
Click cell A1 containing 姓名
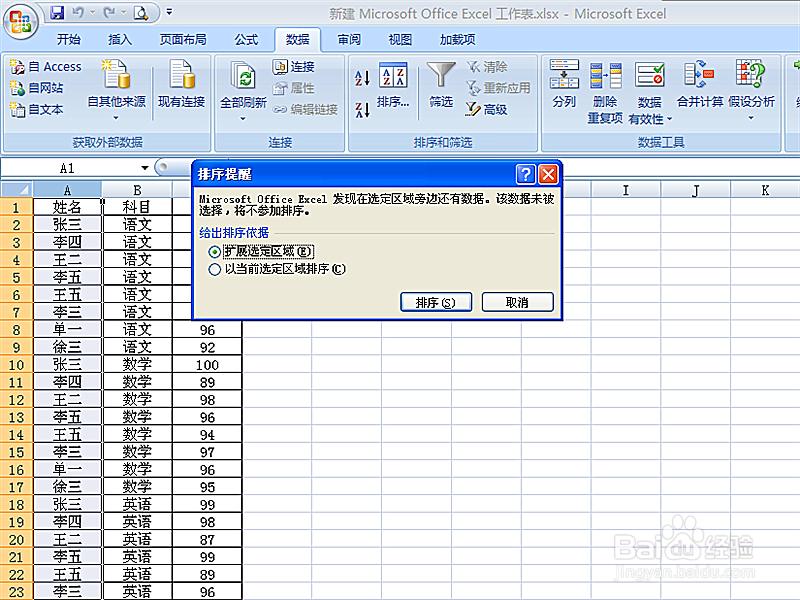(x=67, y=207)
